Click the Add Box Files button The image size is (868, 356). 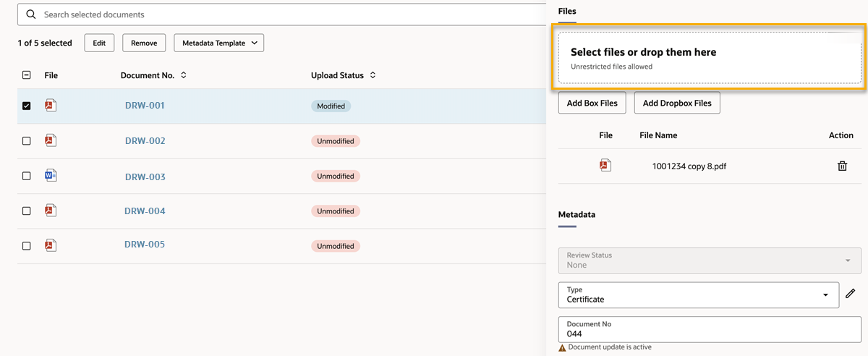coord(592,103)
